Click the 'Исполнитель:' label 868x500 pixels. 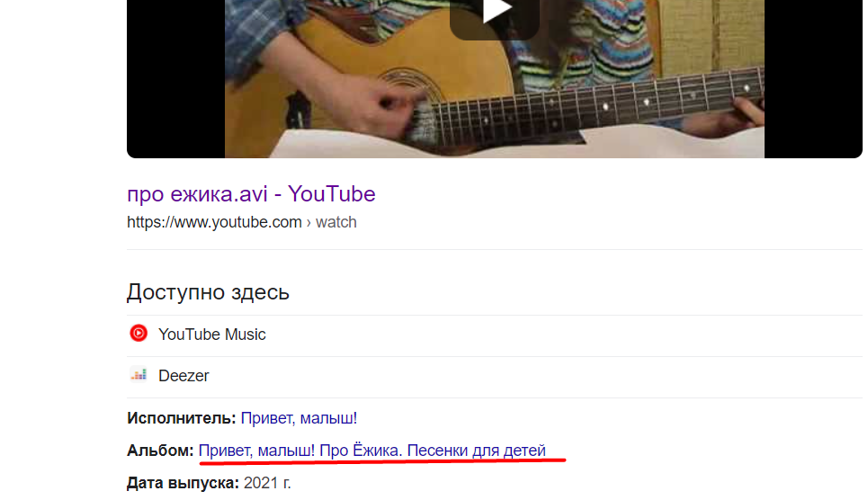182,418
